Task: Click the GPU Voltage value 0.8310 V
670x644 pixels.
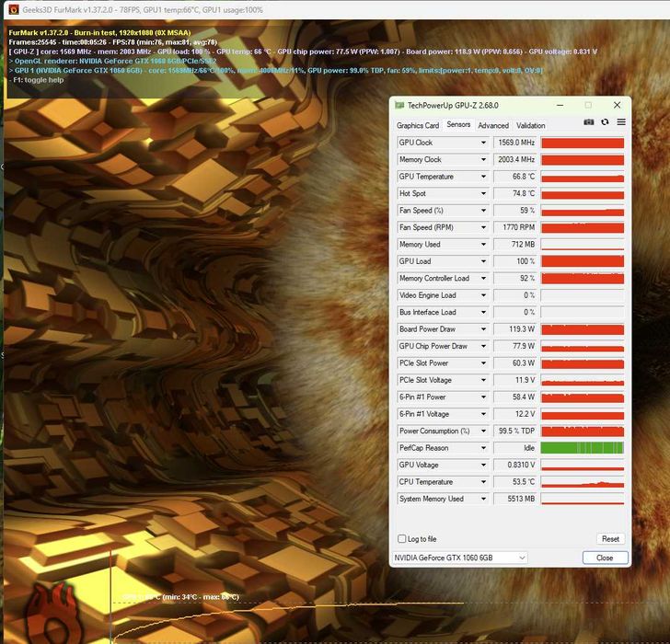Action: coord(515,465)
